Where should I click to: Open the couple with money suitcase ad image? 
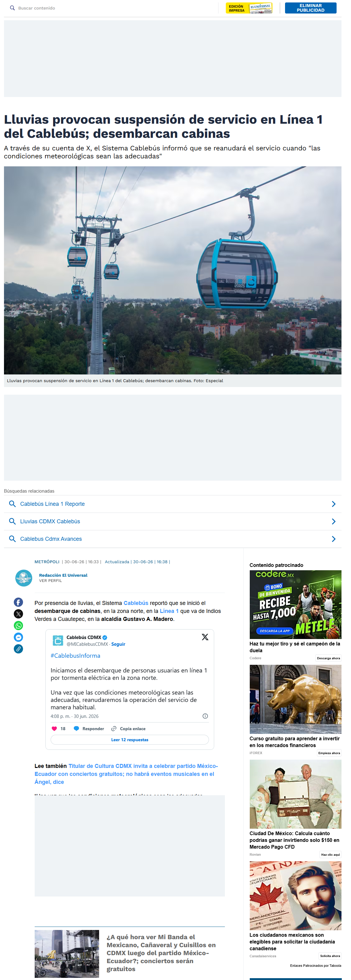[x=295, y=794]
